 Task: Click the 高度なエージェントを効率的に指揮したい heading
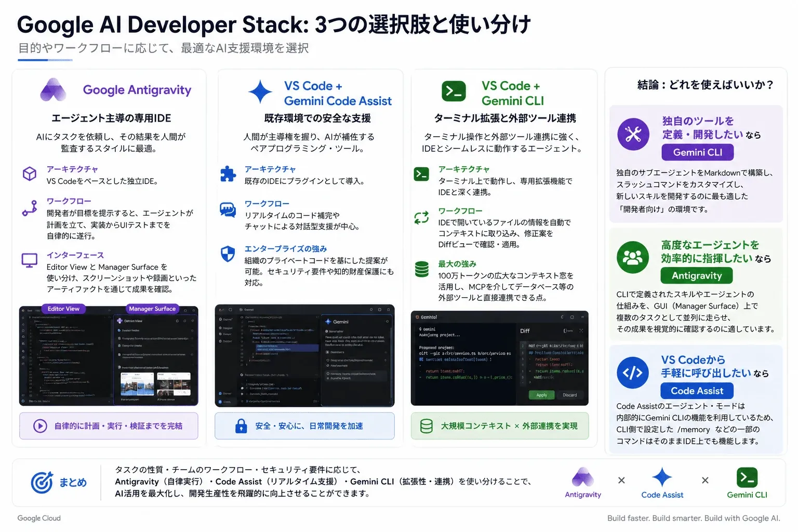pyautogui.click(x=710, y=251)
